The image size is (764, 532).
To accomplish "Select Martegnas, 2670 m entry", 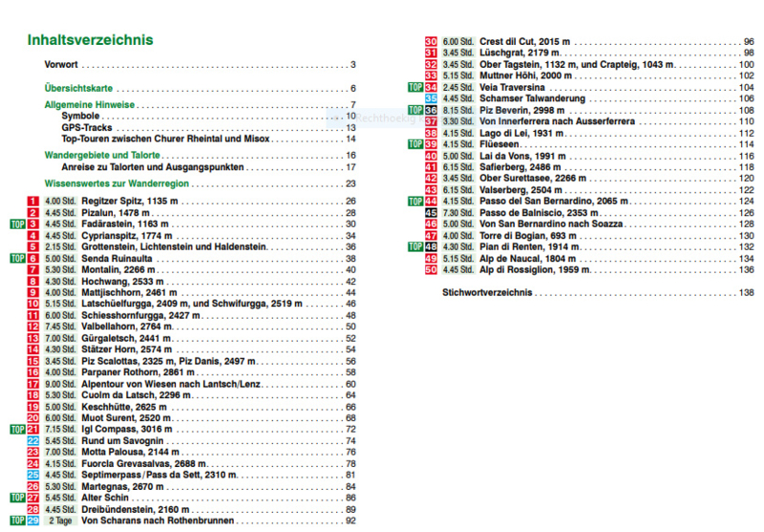I will pyautogui.click(x=122, y=487).
